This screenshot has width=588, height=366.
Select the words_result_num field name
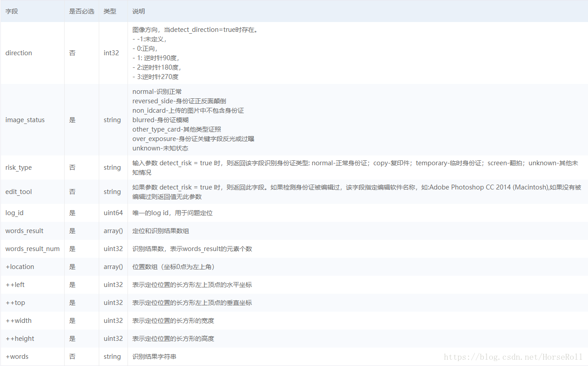pyautogui.click(x=32, y=249)
